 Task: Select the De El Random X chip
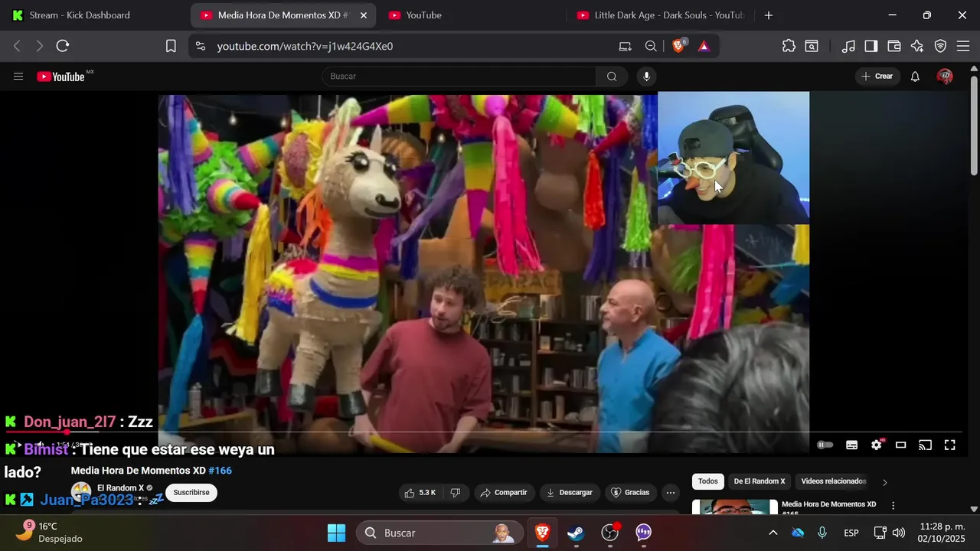point(759,481)
